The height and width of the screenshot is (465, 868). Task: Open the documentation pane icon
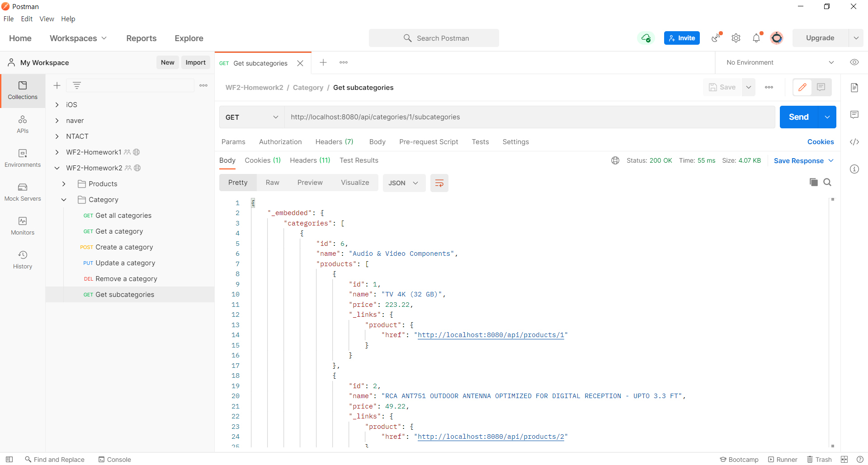854,88
